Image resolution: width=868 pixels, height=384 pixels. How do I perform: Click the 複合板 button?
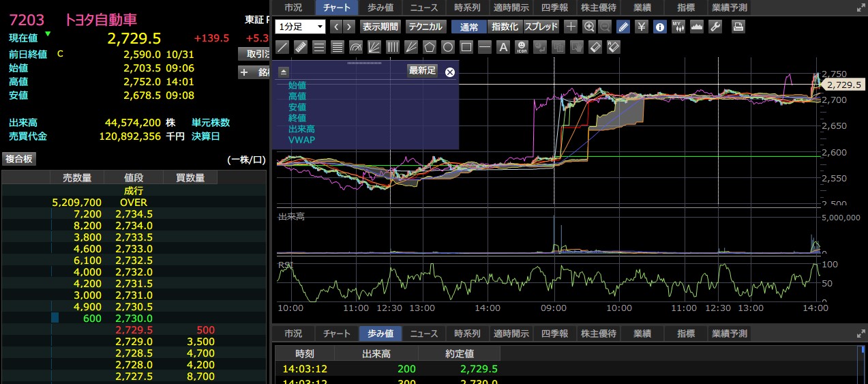coord(19,159)
